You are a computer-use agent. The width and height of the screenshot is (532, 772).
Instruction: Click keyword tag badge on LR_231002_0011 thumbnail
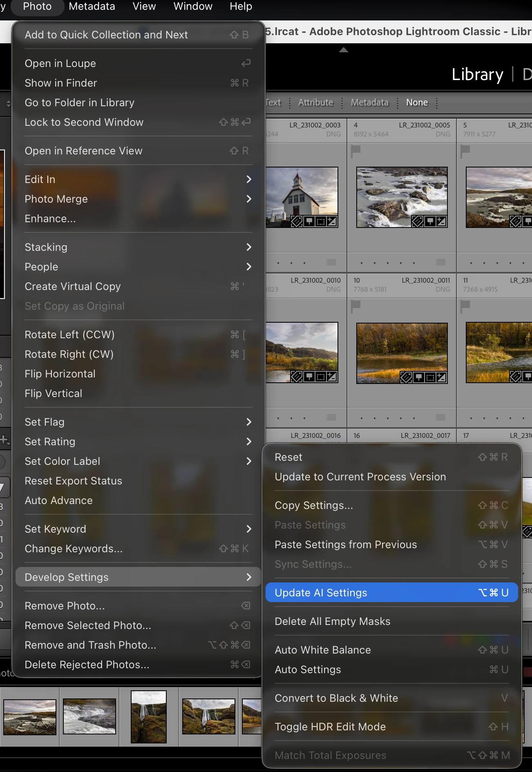[406, 377]
